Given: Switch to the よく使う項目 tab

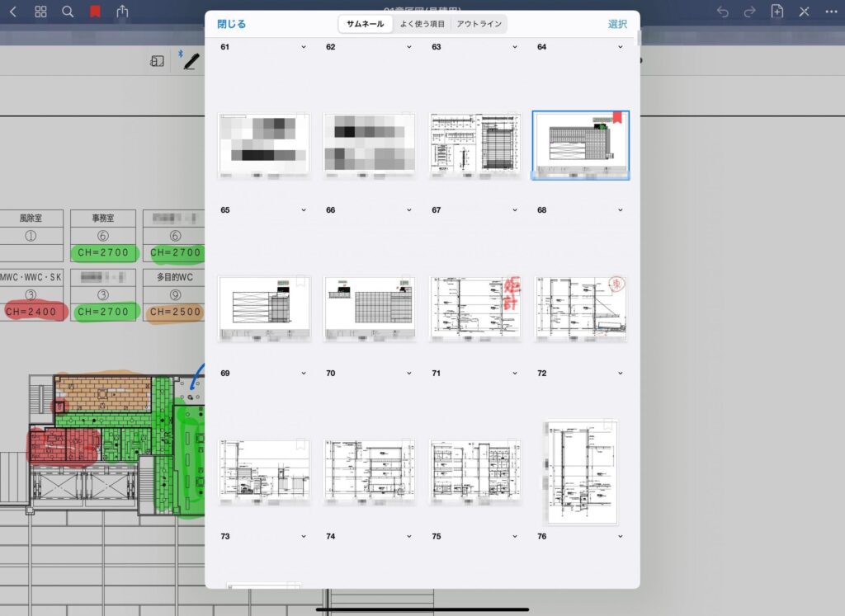Looking at the screenshot, I should coord(422,24).
